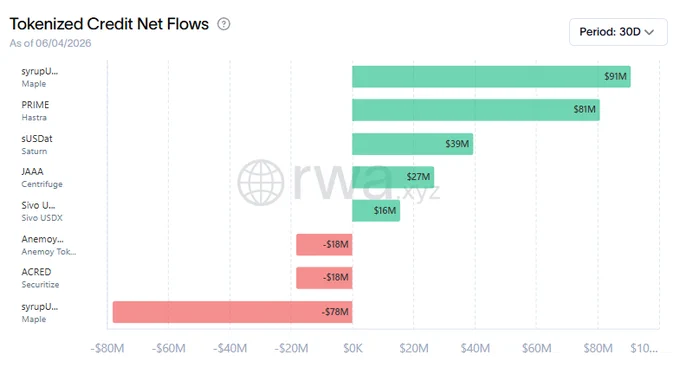Click the -$80M axis label
This screenshot has width=680, height=374.
(x=107, y=348)
